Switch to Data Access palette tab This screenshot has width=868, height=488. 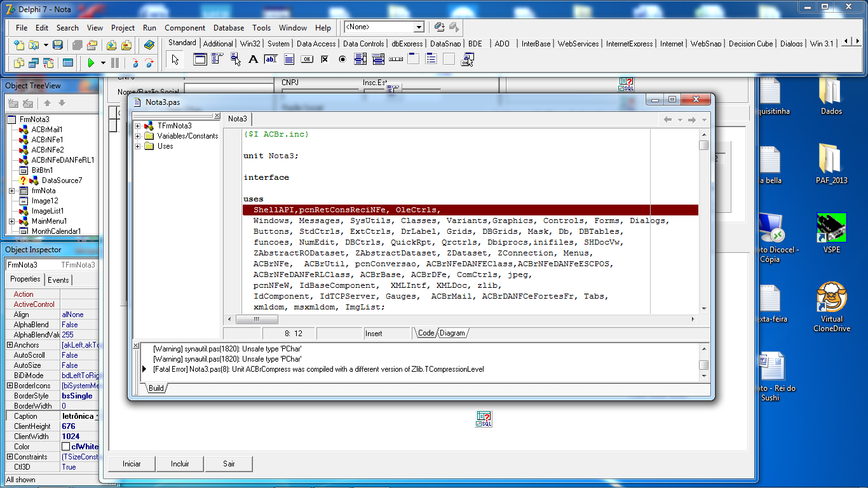tap(316, 44)
